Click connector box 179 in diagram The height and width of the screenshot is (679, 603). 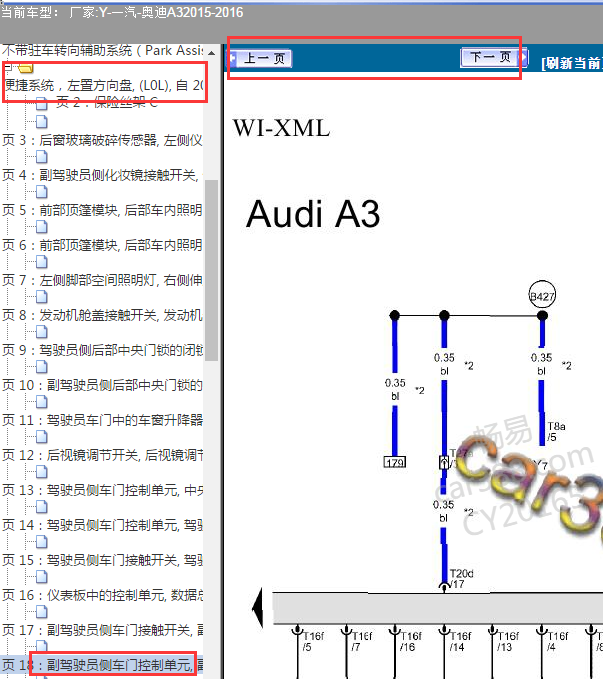395,462
